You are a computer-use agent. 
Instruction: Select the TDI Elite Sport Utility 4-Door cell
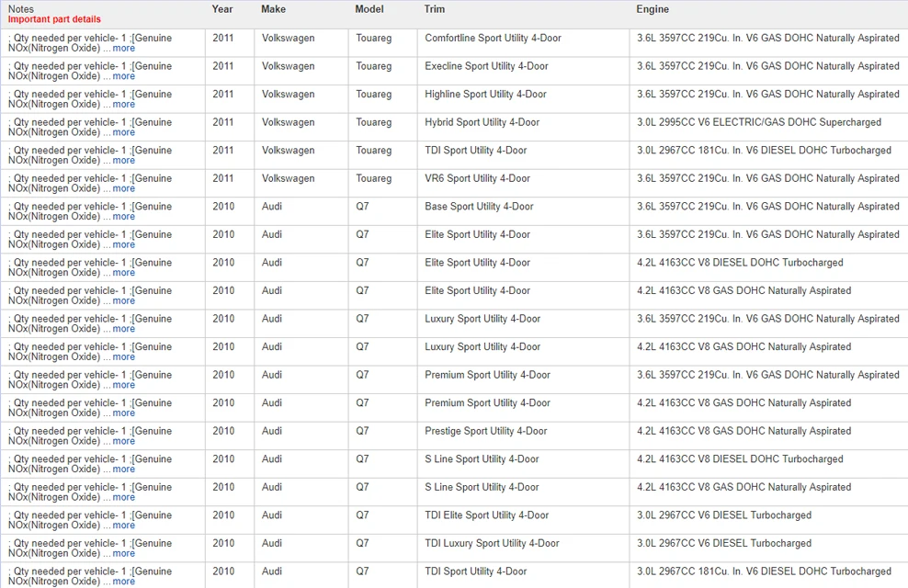[x=486, y=515]
